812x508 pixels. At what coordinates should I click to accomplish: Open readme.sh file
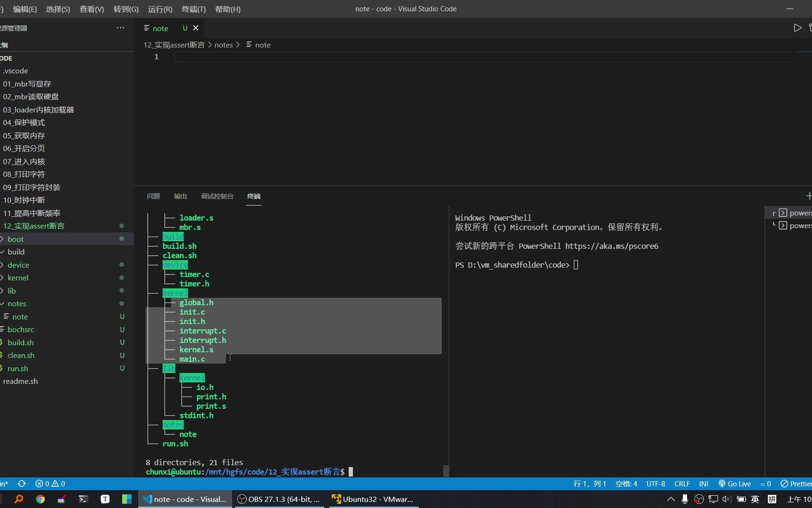[x=67, y=381]
